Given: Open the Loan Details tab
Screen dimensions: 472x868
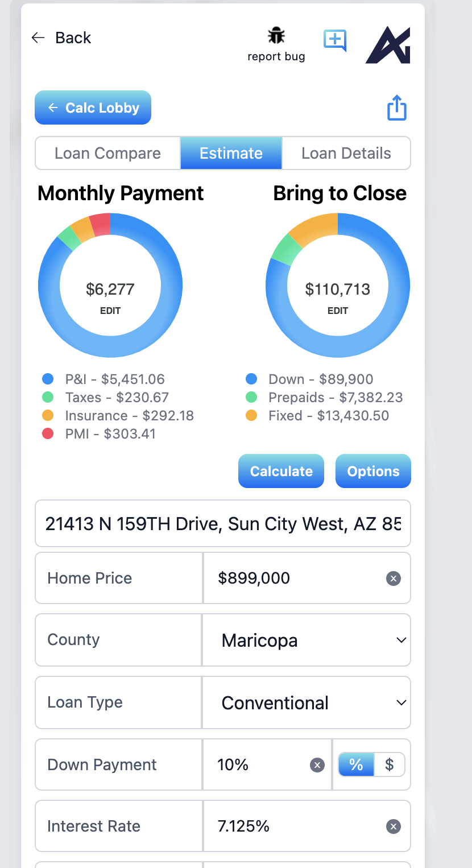Looking at the screenshot, I should pos(346,154).
